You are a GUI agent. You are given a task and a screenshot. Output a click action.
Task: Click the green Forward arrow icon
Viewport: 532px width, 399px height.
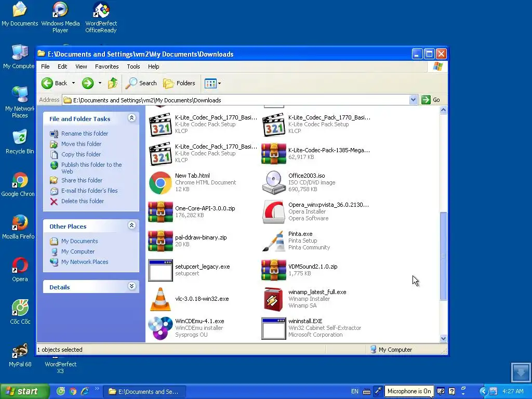coord(87,83)
